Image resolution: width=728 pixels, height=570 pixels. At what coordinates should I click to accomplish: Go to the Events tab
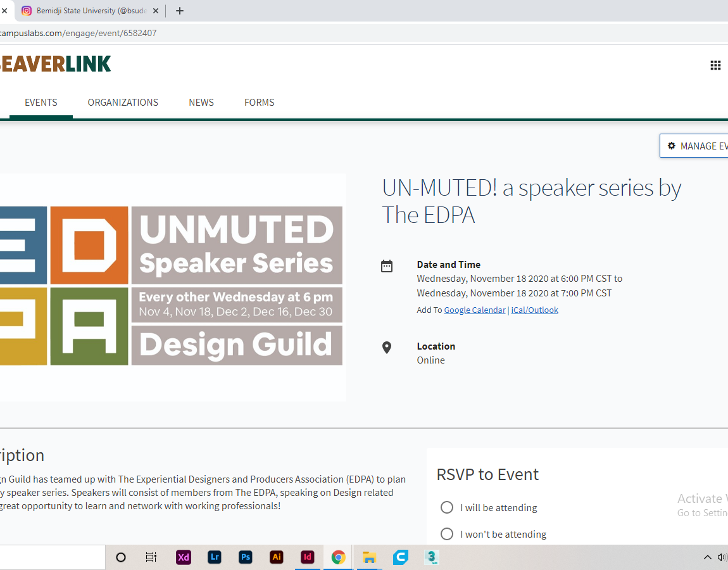[x=41, y=102]
